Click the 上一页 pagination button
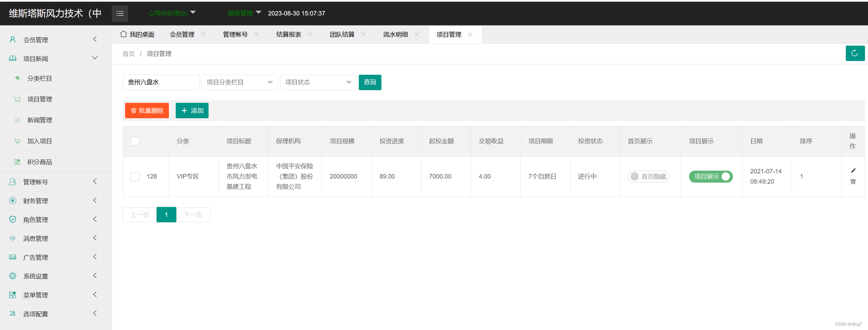 (x=140, y=215)
